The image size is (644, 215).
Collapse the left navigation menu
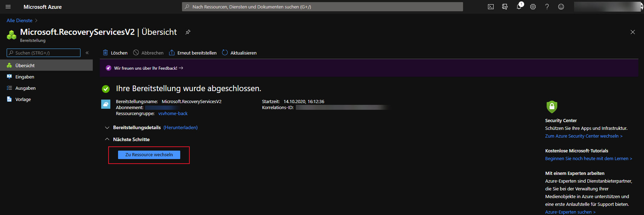coord(87,53)
